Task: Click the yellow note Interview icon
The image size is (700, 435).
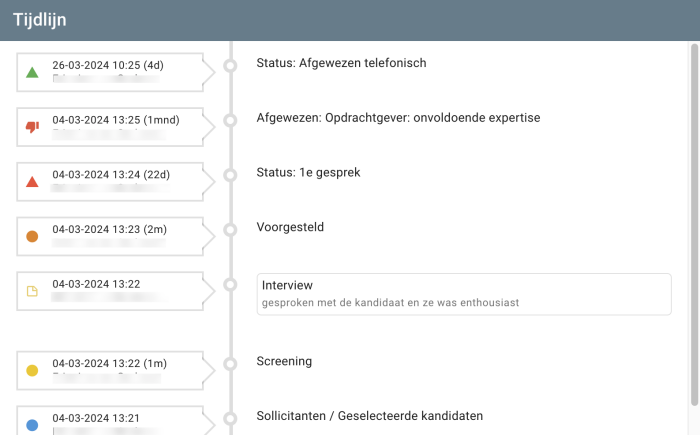Action: click(x=32, y=291)
